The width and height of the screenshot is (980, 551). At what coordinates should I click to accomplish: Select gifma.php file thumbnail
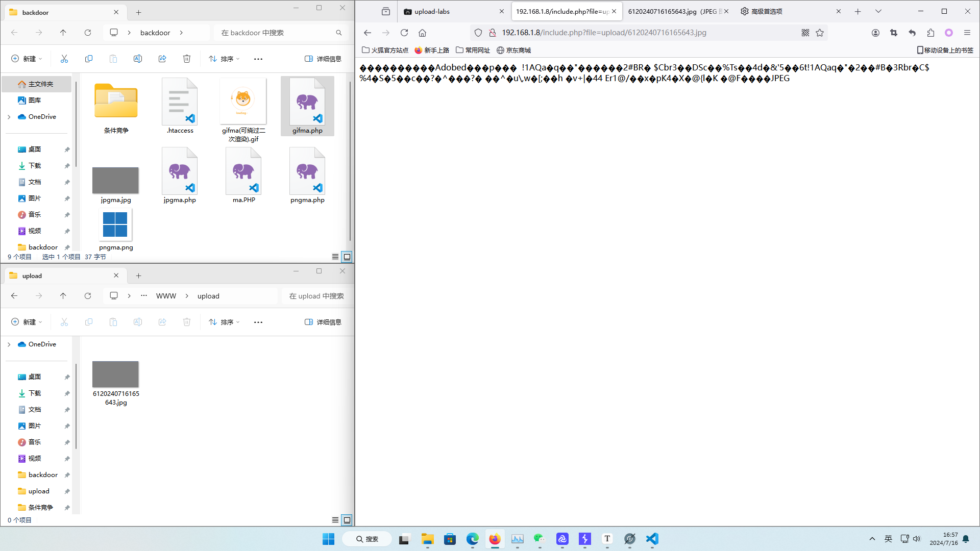[x=307, y=106]
